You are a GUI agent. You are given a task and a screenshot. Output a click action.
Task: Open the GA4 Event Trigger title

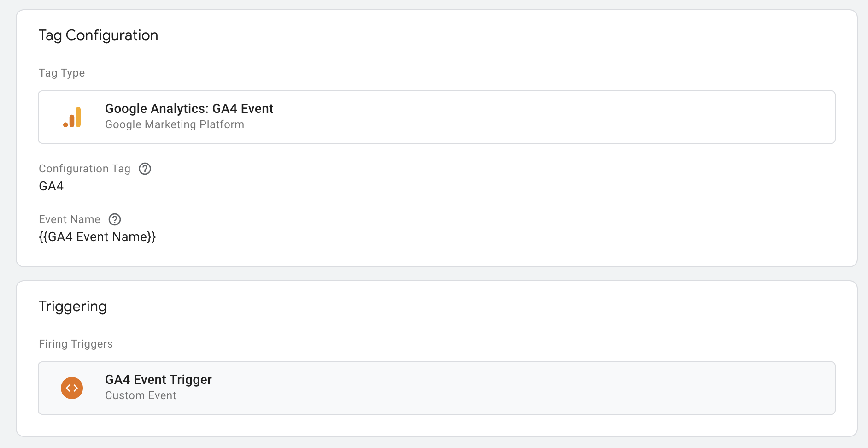[158, 380]
